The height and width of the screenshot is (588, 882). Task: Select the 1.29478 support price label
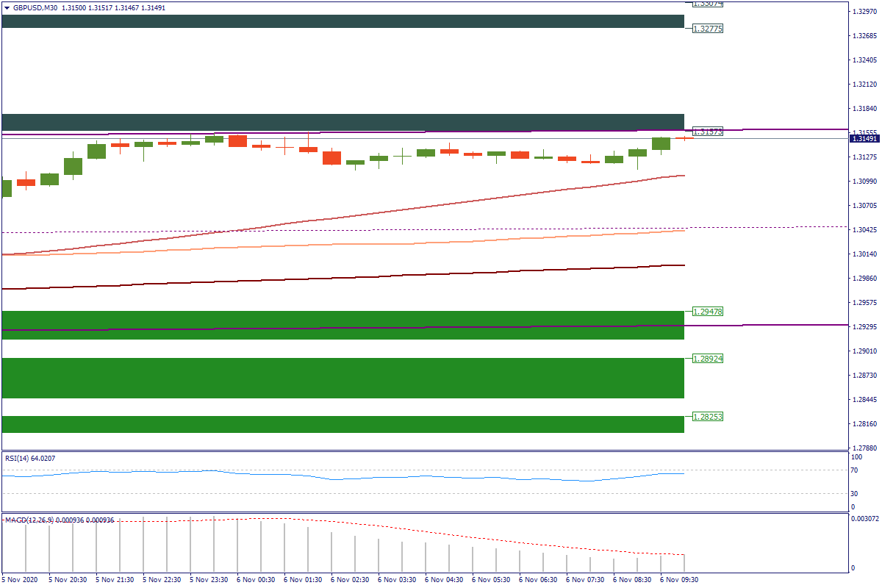click(708, 312)
